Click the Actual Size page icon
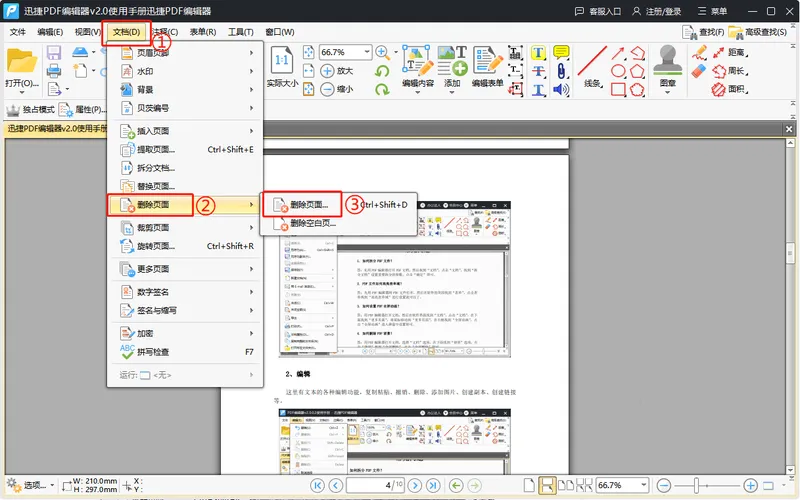This screenshot has width=800, height=500. pyautogui.click(x=282, y=60)
